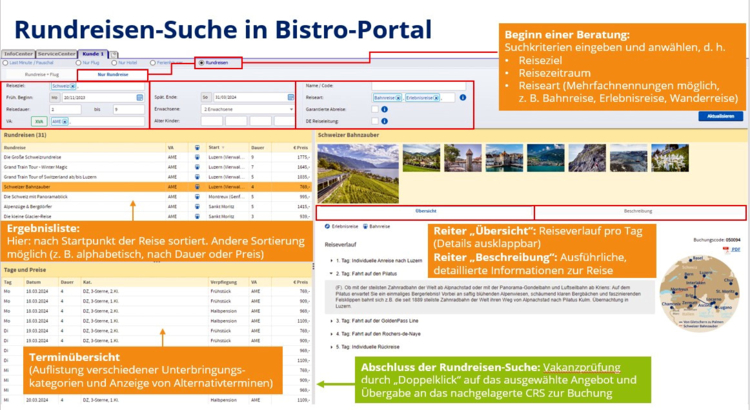Open the Rundreise + Flug tab
The image size is (750, 410).
click(x=42, y=75)
